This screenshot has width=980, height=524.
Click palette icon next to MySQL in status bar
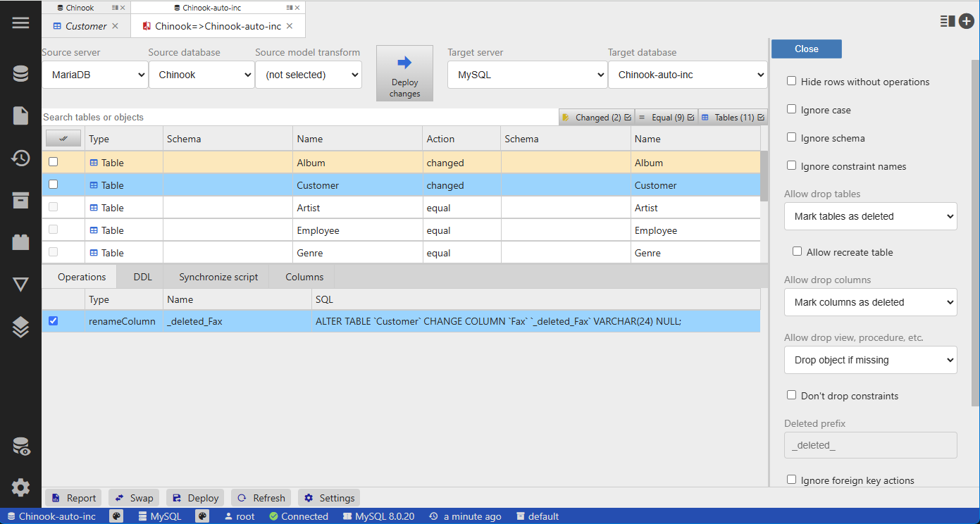[x=202, y=516]
